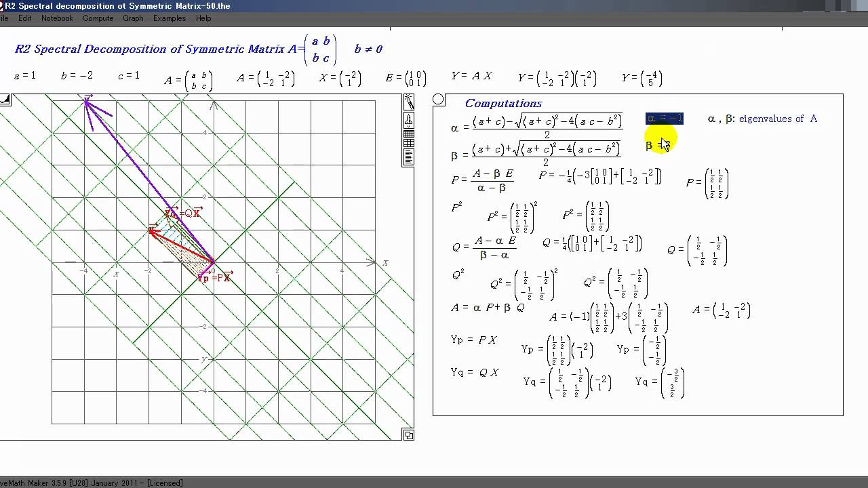Open the Graph menu

tap(133, 18)
